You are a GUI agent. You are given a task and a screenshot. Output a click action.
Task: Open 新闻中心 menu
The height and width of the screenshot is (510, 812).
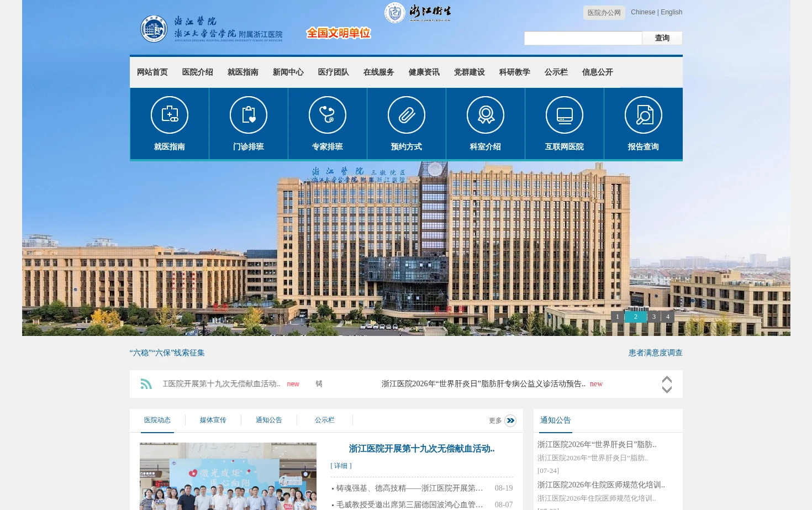tap(288, 72)
